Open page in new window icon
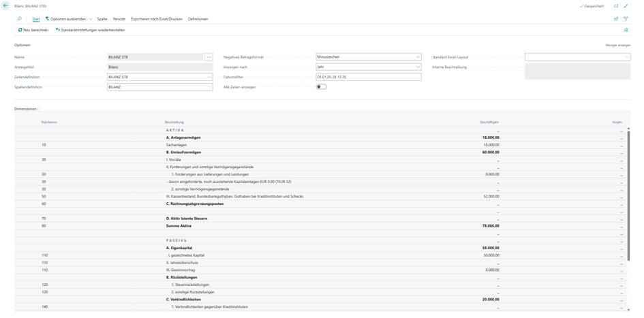The image size is (644, 318). point(616,5)
